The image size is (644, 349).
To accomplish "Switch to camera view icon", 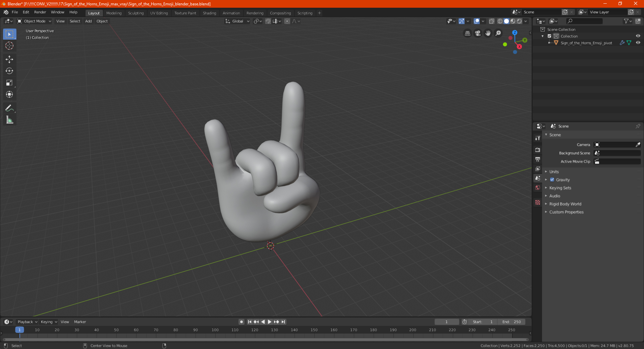I will coord(478,33).
